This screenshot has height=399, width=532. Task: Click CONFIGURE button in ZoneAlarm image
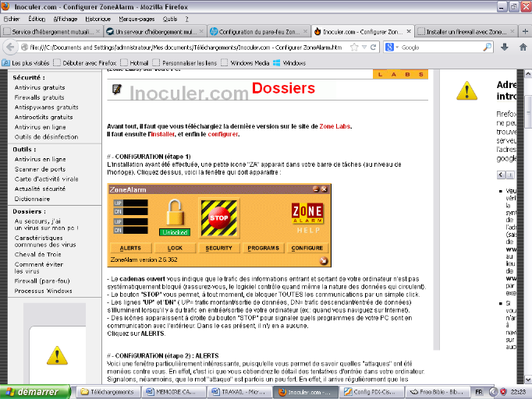[307, 248]
